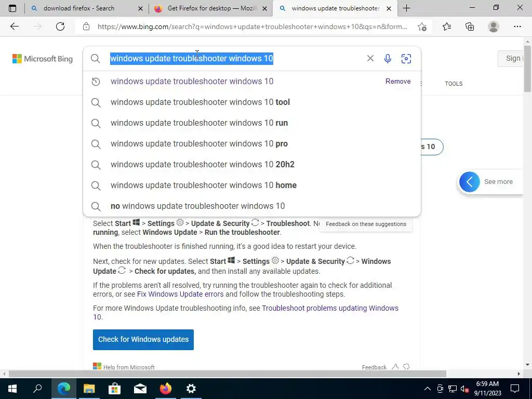Open taskbar search magnifier
Screen dimensions: 532x399
coord(37,389)
